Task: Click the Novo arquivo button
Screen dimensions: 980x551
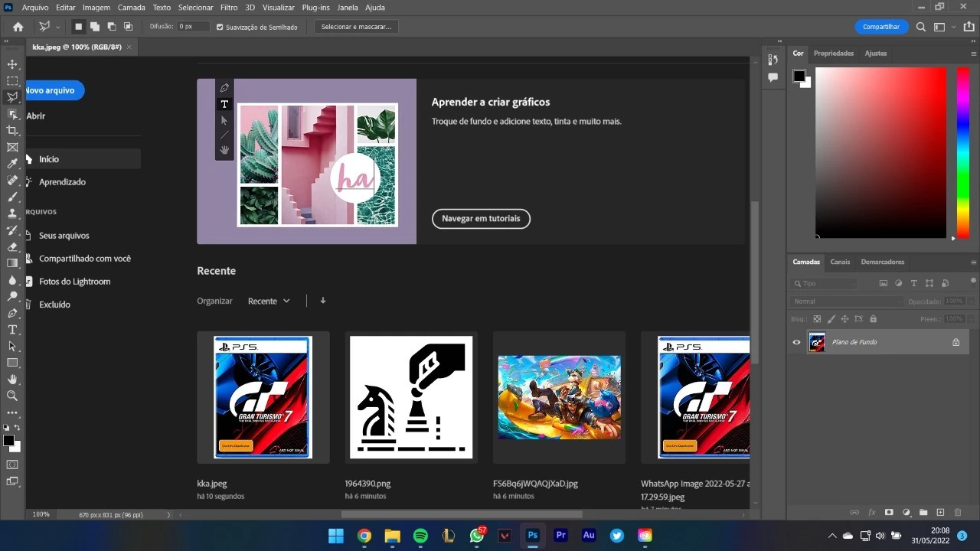Action: coord(54,90)
